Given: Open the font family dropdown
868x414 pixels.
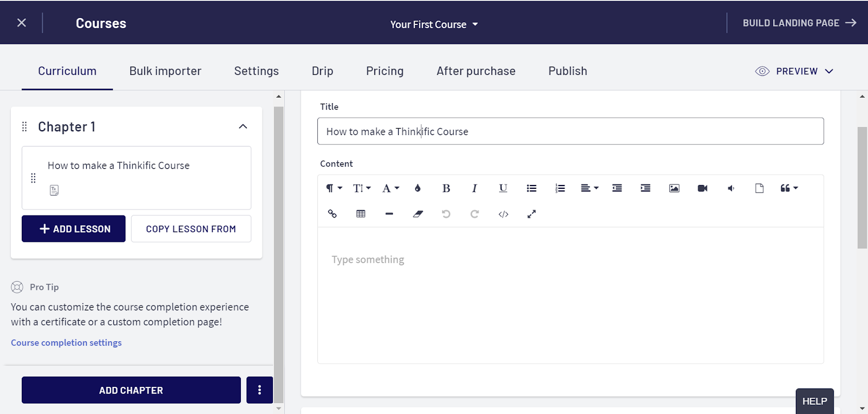Looking at the screenshot, I should click(391, 188).
